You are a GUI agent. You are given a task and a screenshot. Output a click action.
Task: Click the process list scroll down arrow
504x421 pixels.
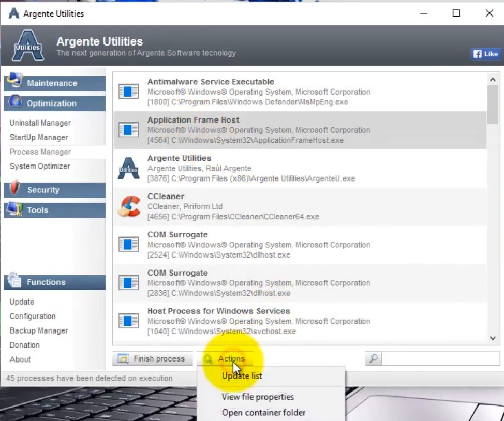[x=493, y=338]
